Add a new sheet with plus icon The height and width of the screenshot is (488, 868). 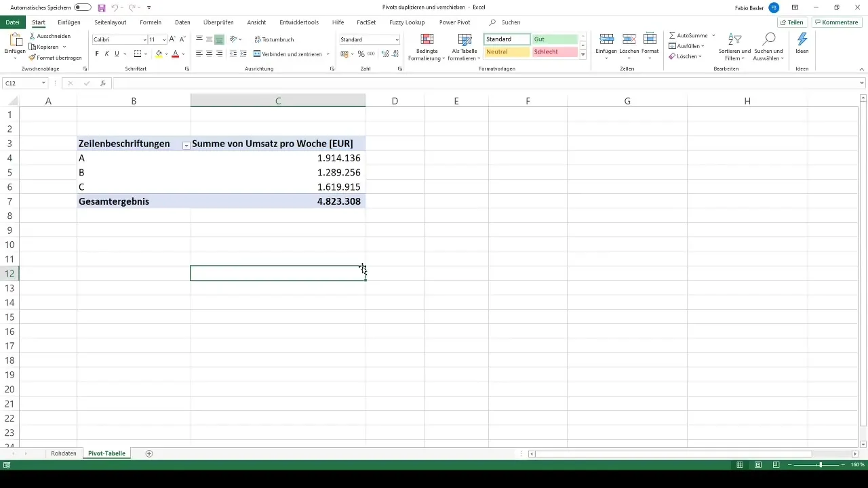click(x=149, y=453)
